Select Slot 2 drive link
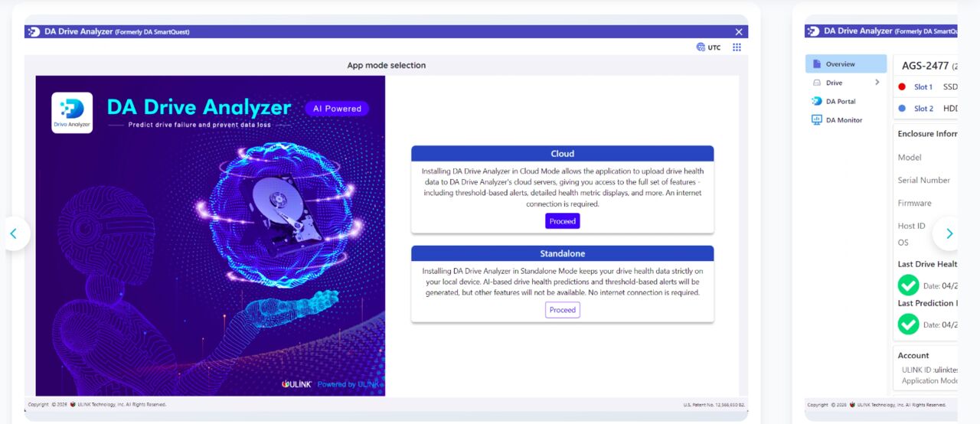Screen dimensions: 980x424 923,109
